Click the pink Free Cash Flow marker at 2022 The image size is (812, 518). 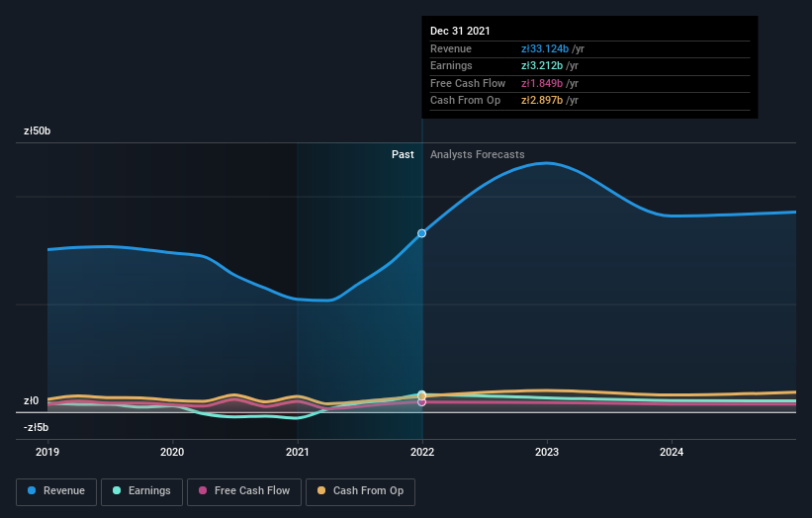point(422,402)
